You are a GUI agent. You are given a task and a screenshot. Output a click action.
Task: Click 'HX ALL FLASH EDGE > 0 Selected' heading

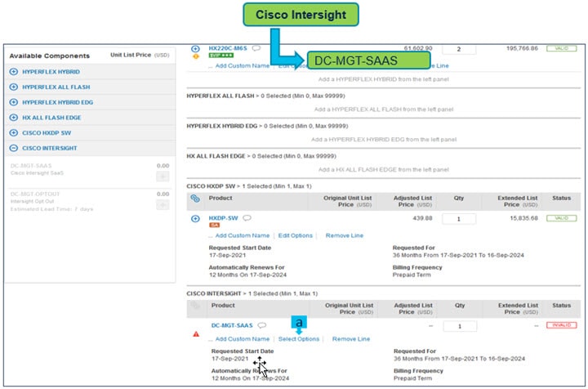click(261, 156)
